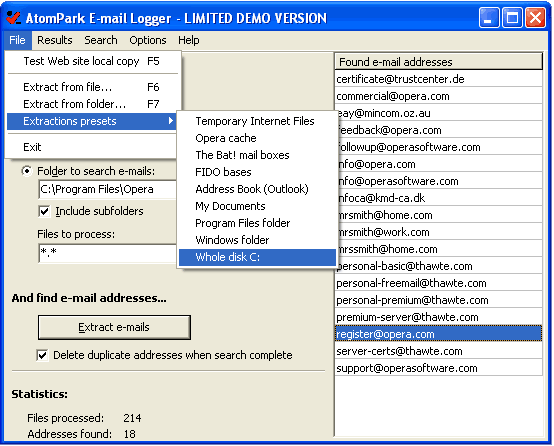
Task: Click Found e-mail addresses column header
Action: click(x=438, y=62)
